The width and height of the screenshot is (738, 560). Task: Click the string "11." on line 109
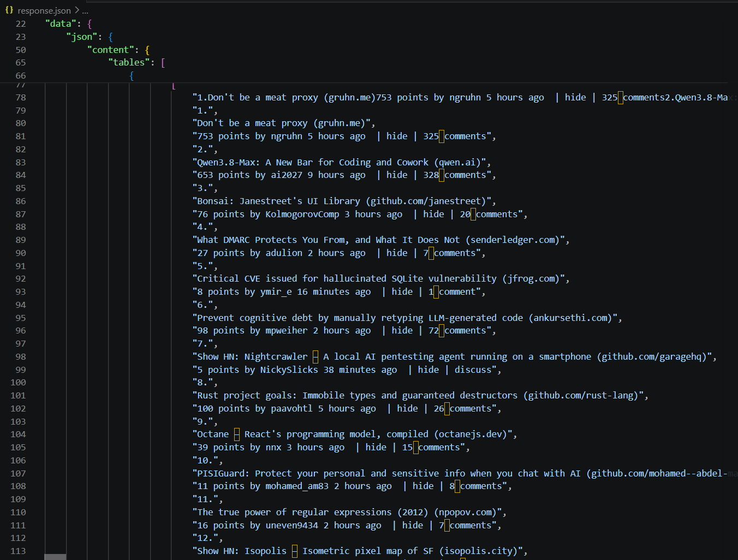[208, 499]
